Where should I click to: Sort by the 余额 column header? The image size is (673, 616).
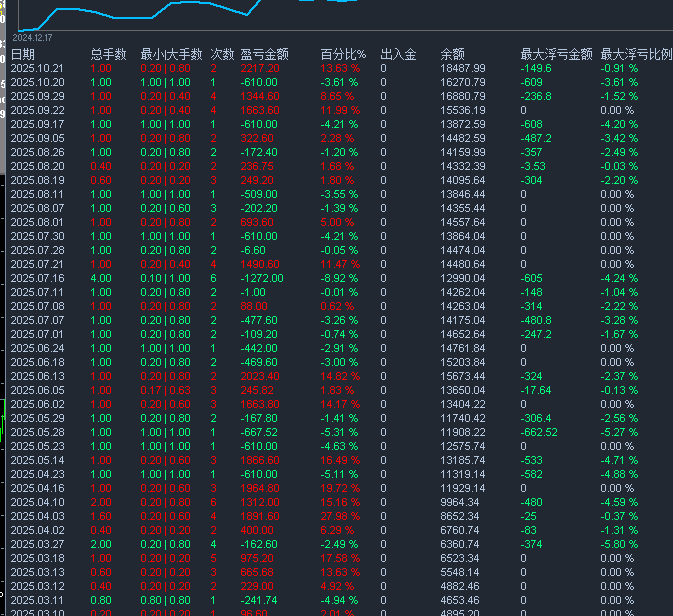coord(452,54)
